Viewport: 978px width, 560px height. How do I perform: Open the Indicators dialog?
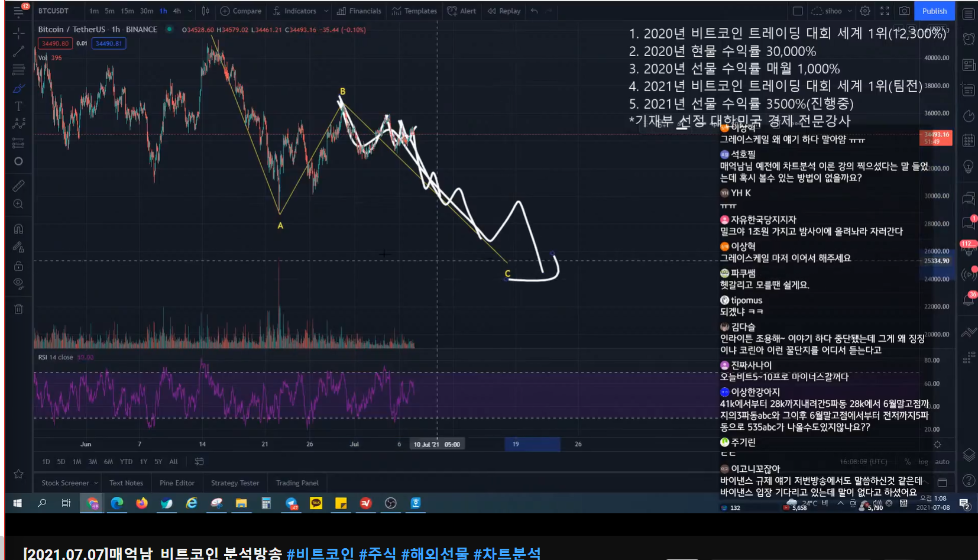pos(294,11)
